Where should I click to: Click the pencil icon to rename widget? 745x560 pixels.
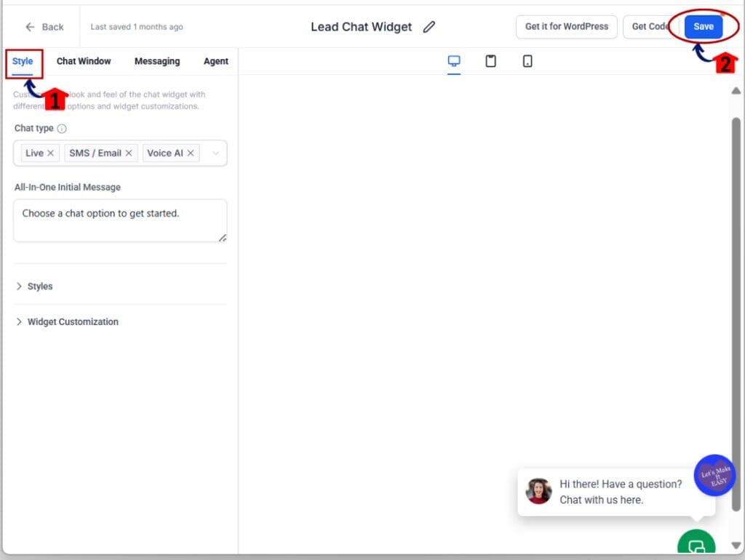coord(429,27)
